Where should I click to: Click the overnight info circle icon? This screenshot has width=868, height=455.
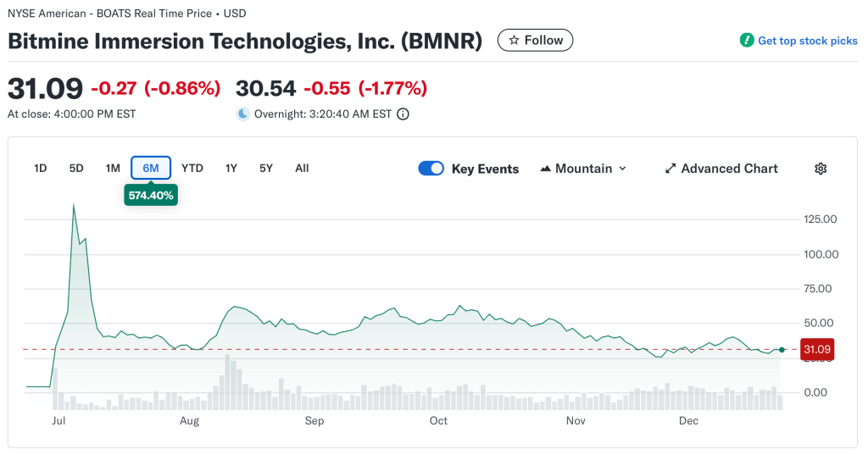click(x=403, y=114)
